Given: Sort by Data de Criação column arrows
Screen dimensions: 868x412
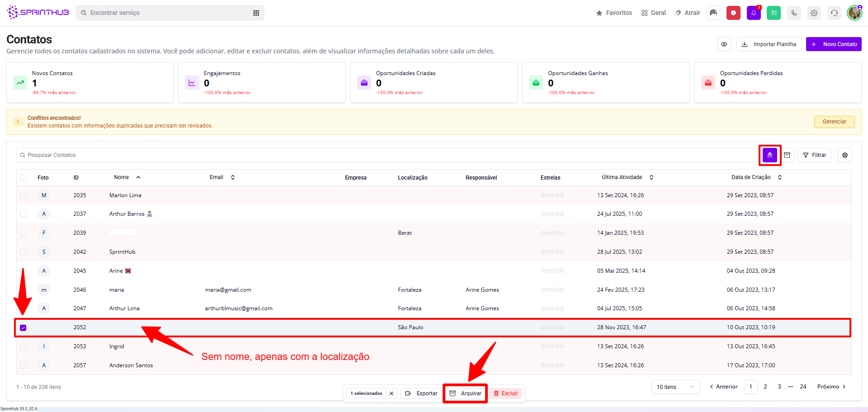Looking at the screenshot, I should pyautogui.click(x=780, y=177).
